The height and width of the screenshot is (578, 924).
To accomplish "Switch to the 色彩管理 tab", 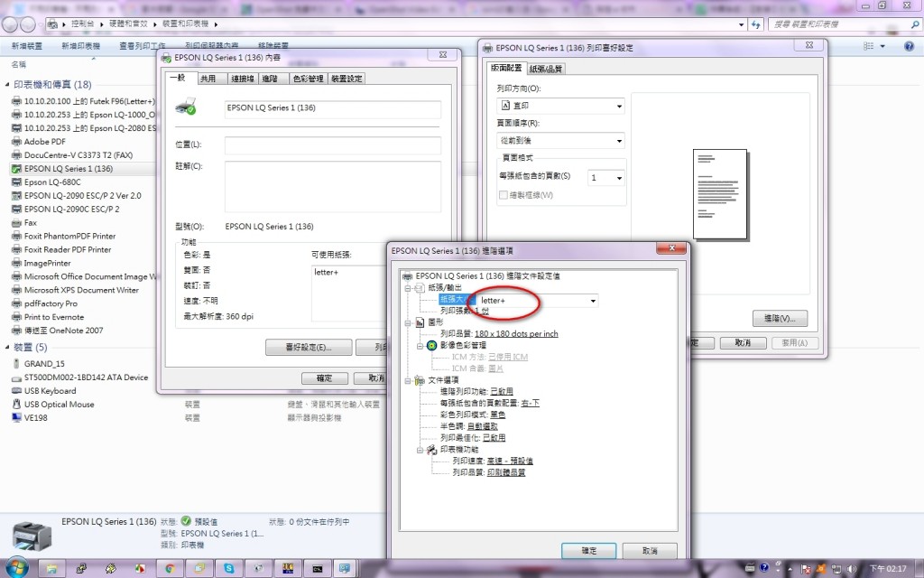I will click(309, 79).
